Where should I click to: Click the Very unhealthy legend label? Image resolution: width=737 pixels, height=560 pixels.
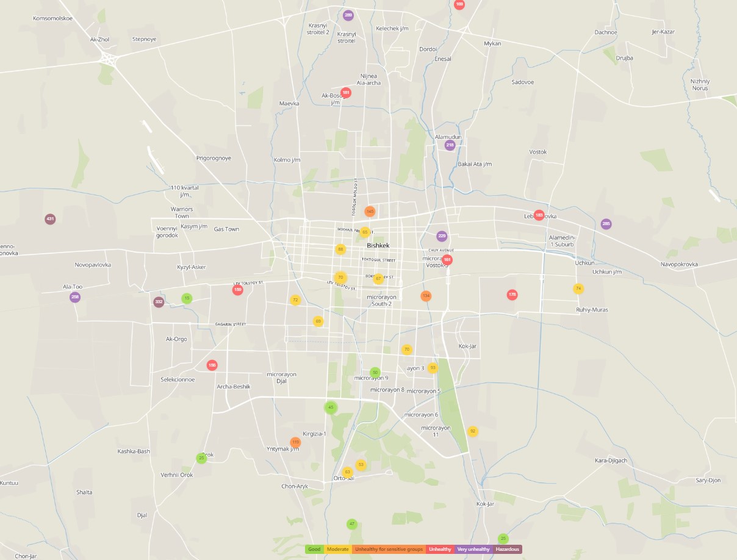click(x=473, y=549)
